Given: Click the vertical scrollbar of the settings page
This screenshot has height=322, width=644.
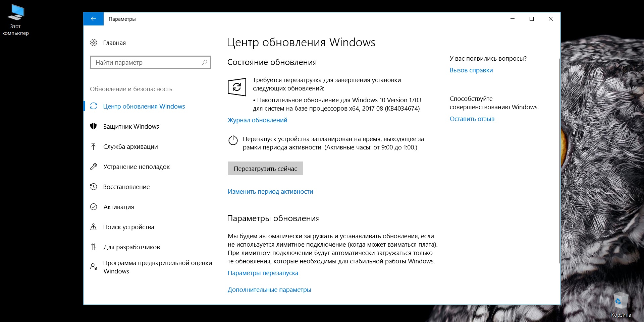Looking at the screenshot, I should (559, 161).
